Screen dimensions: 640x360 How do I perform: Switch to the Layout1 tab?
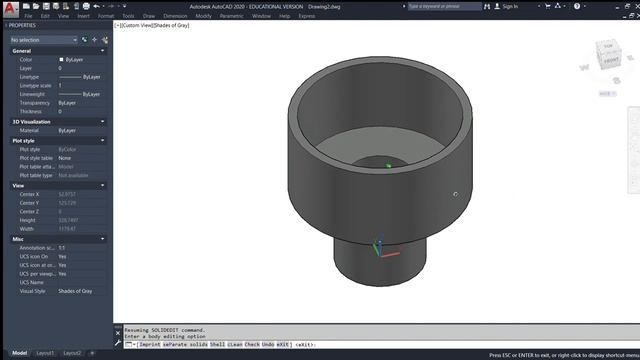point(45,353)
